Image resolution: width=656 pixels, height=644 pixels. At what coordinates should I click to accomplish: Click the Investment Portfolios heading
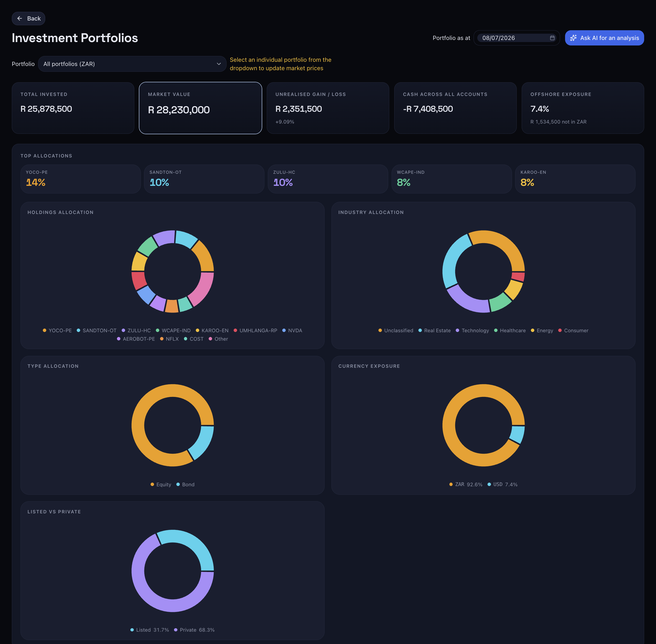click(x=75, y=38)
